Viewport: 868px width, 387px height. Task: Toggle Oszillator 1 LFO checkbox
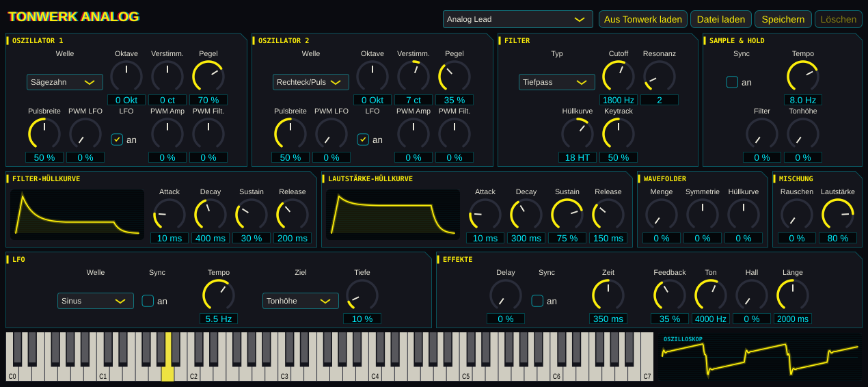click(x=118, y=139)
